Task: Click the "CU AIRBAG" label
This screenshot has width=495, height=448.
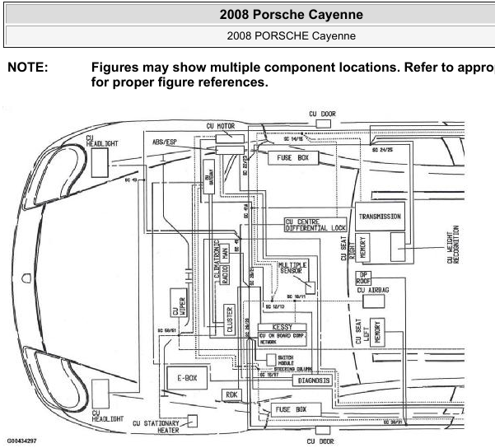Action: [373, 290]
